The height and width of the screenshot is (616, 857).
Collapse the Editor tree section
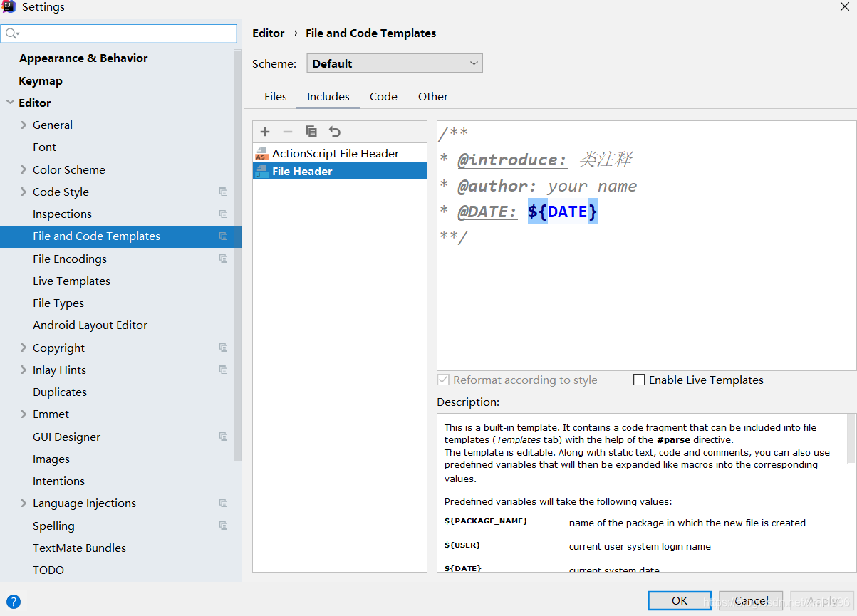(x=10, y=103)
